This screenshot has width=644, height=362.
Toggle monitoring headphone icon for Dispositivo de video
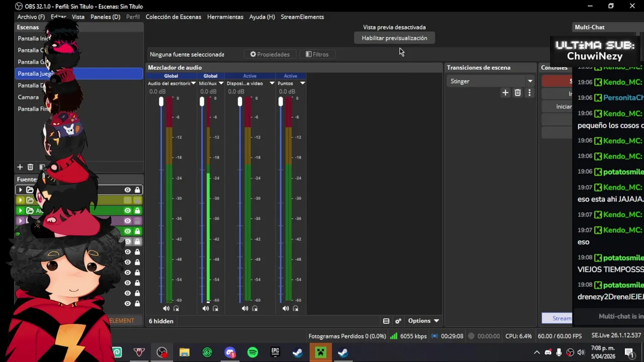click(255, 308)
